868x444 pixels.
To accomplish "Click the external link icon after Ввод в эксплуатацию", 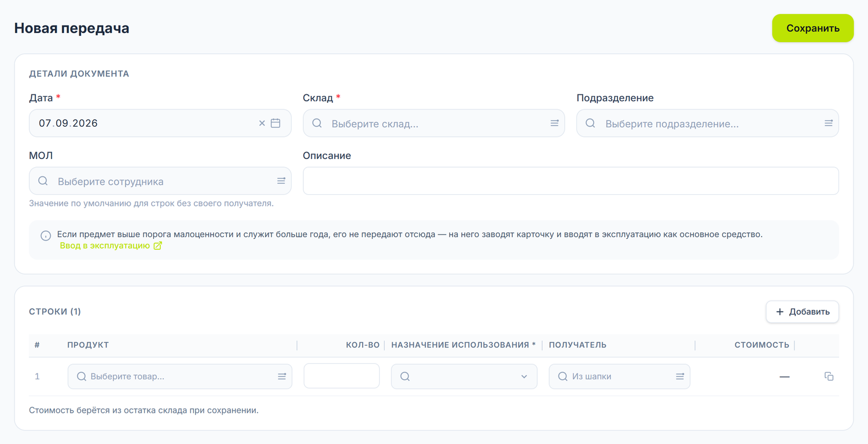I will [x=157, y=246].
